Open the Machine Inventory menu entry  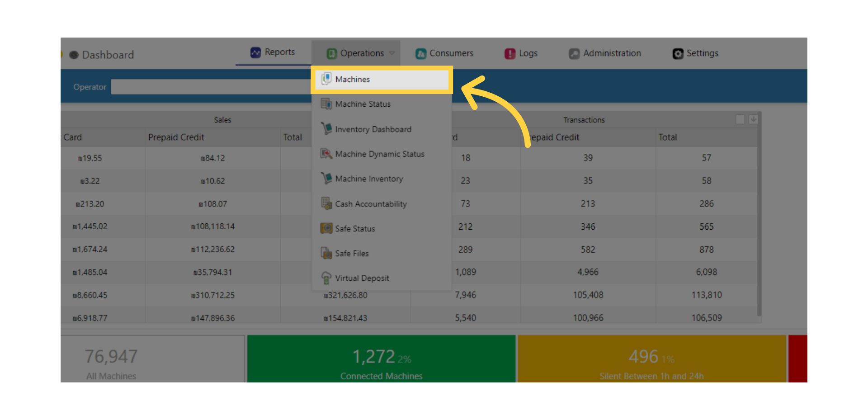click(368, 179)
